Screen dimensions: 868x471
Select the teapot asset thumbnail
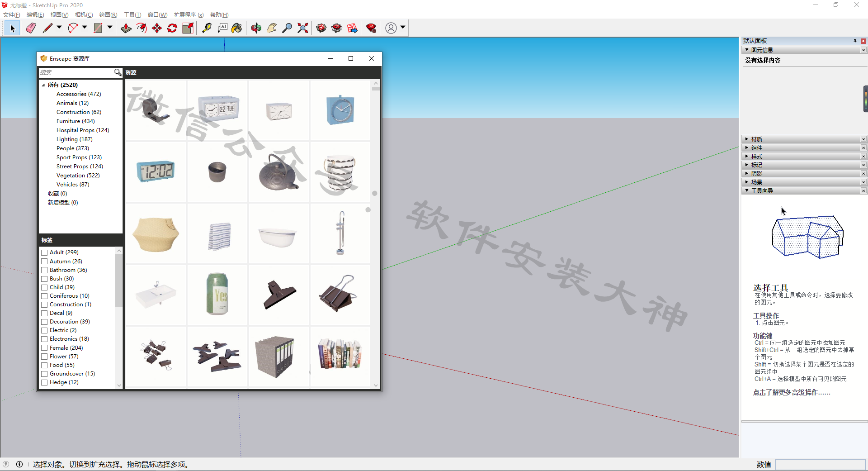click(x=278, y=172)
